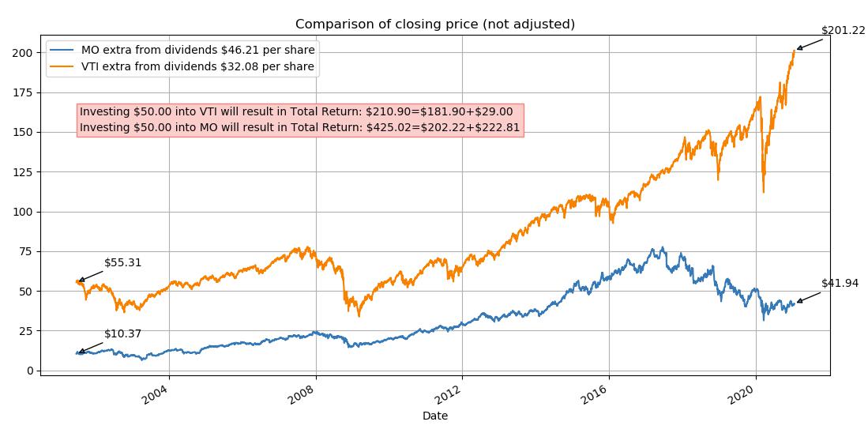The height and width of the screenshot is (433, 868).
Task: Click the 100 y-axis tick label
Action: [x=25, y=212]
